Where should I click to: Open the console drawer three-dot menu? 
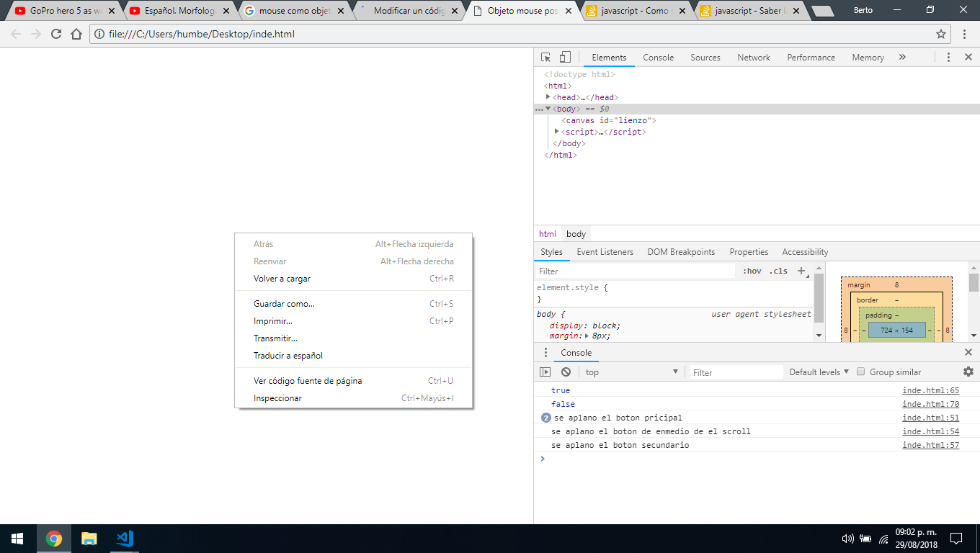[x=545, y=353]
